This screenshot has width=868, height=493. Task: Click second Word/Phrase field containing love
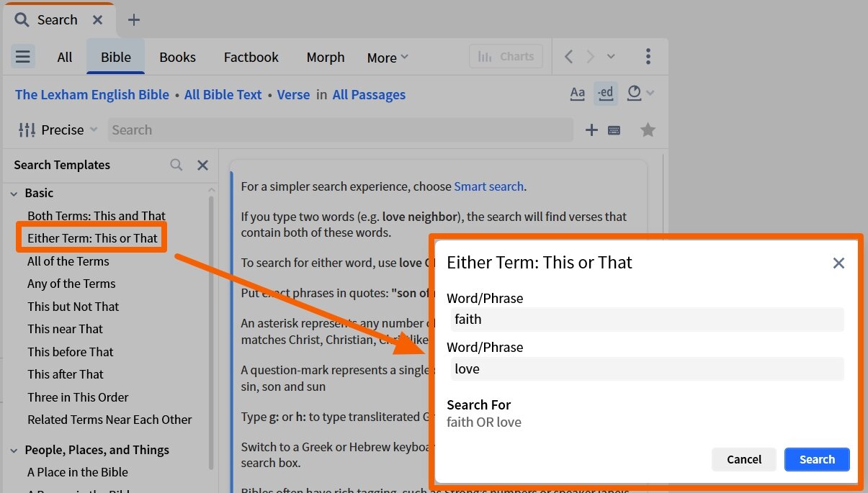tap(647, 369)
